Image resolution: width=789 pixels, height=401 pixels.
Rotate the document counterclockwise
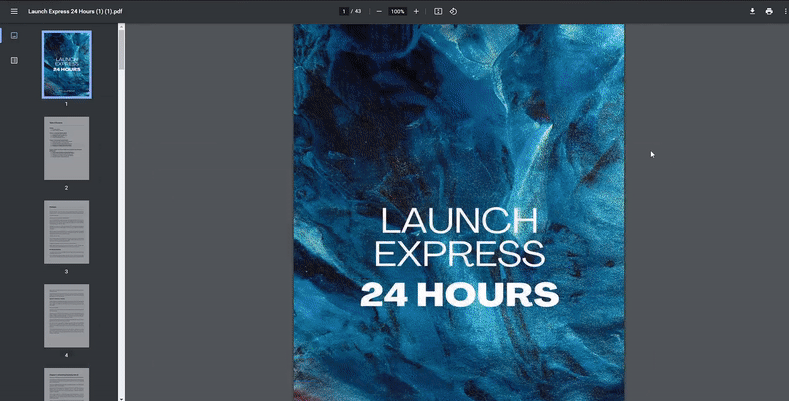[453, 11]
